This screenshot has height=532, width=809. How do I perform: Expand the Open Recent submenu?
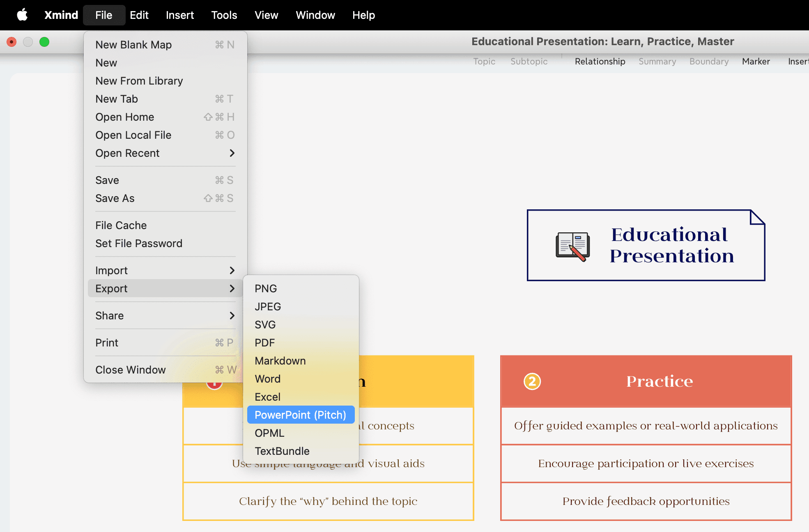[165, 153]
